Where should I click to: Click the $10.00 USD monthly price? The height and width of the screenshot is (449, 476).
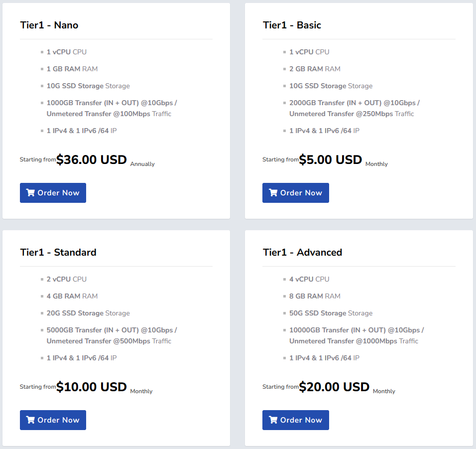pyautogui.click(x=92, y=387)
